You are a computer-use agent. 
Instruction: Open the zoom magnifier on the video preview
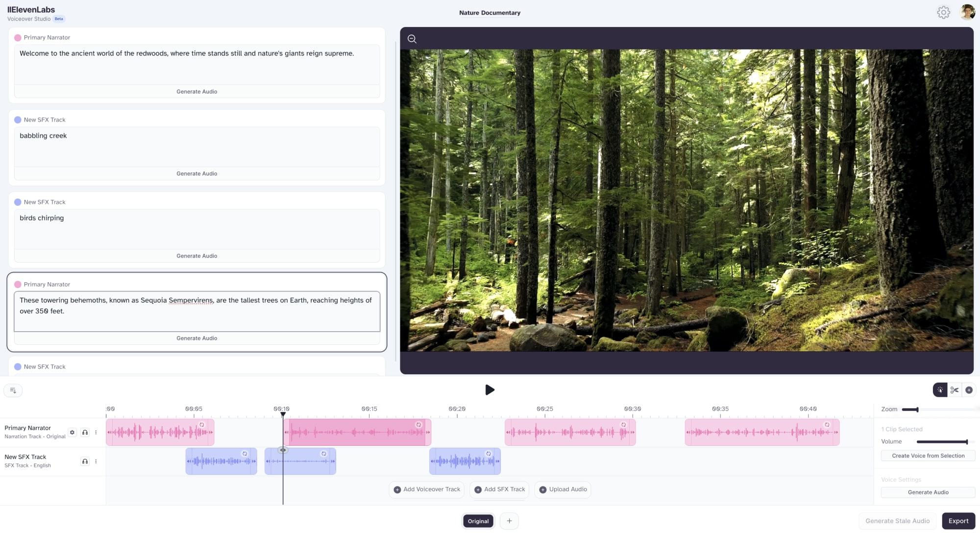[412, 39]
